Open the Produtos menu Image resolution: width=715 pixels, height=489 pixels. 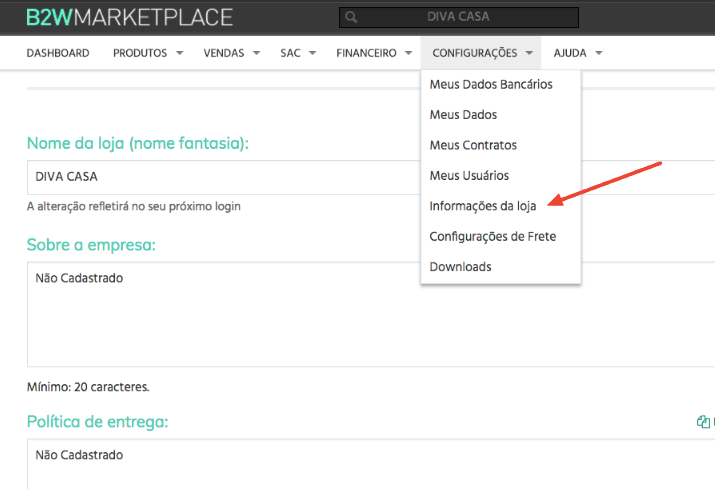(x=148, y=53)
